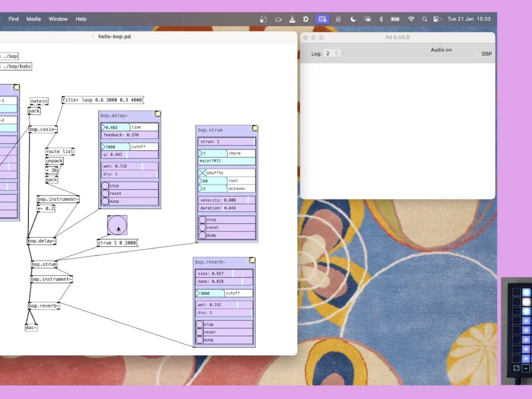The image size is (532, 399).
Task: Open Spotlight search magnifier in menu bar
Action: (x=424, y=19)
